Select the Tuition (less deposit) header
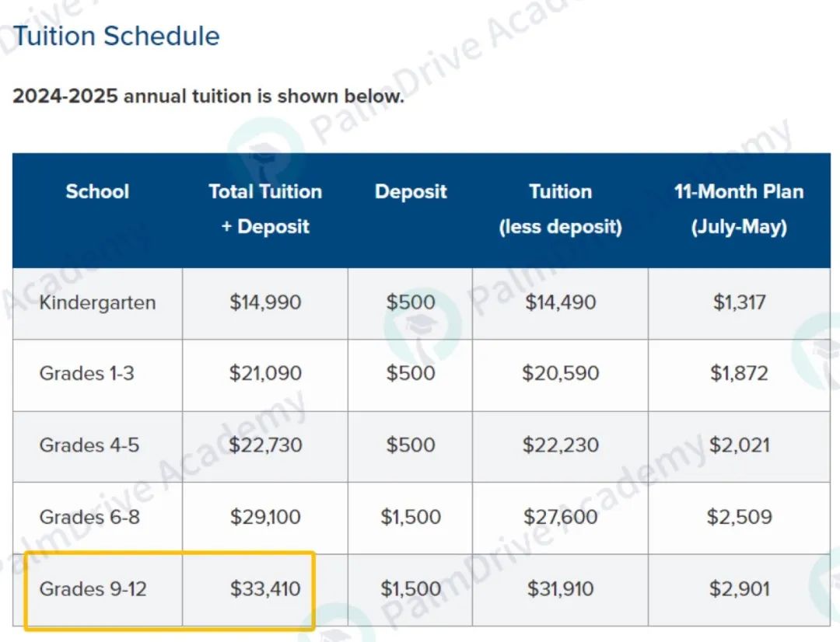840x642 pixels. click(560, 209)
